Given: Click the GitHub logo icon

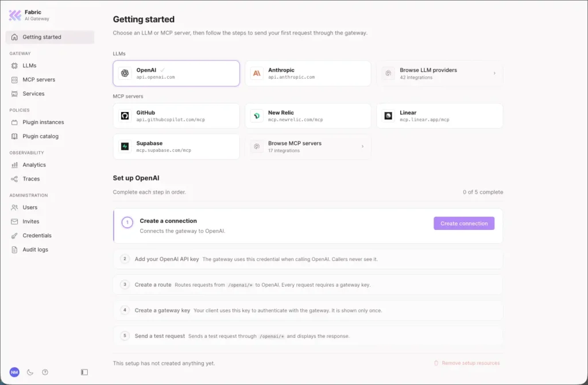Looking at the screenshot, I should tap(125, 116).
